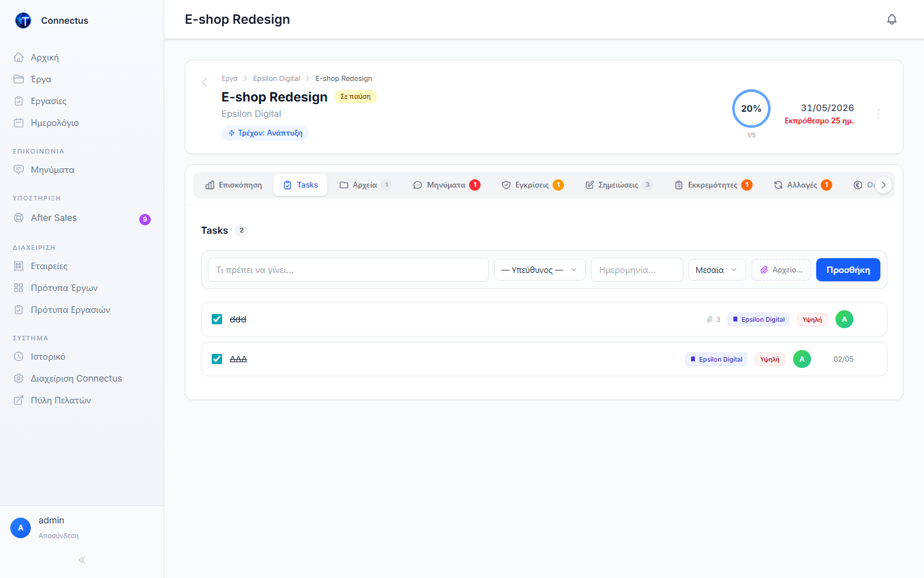Click the Epsilon Digital breadcrumb link
The image size is (924, 578).
(276, 78)
